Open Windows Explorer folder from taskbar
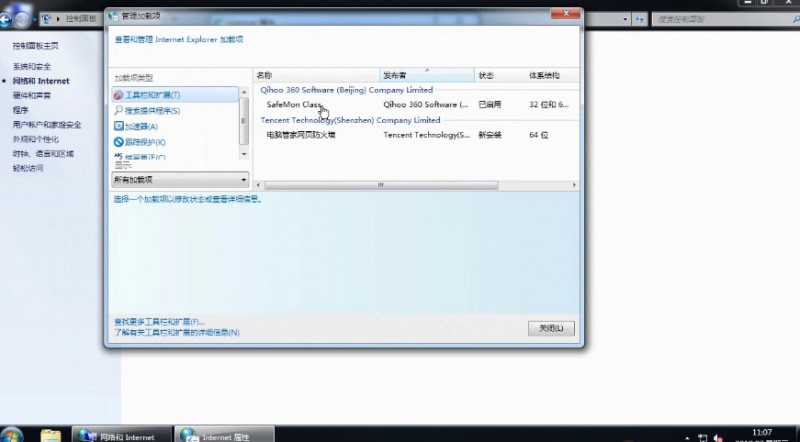Screen dimensions: 800x442 click(x=51, y=435)
